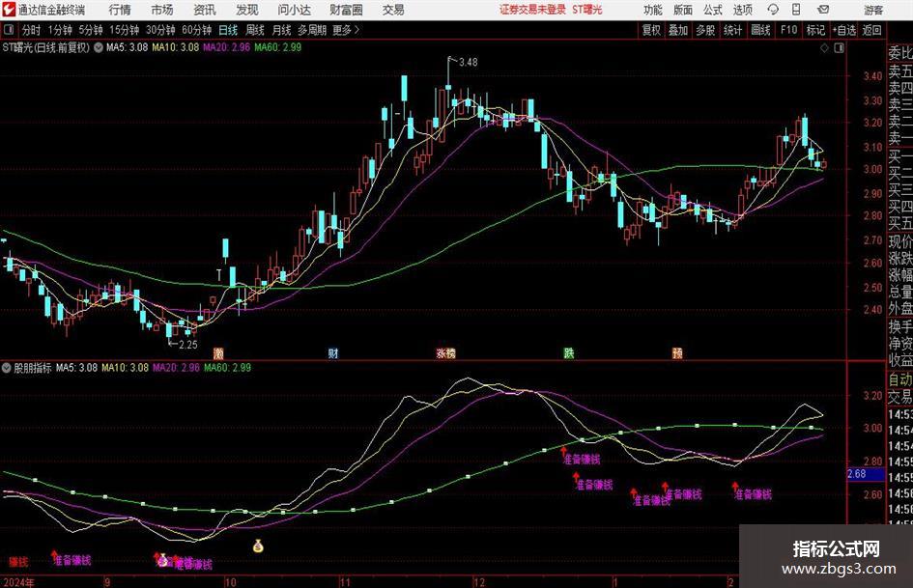Open the 公式 menu
Image resolution: width=913 pixels, height=588 pixels.
713,10
